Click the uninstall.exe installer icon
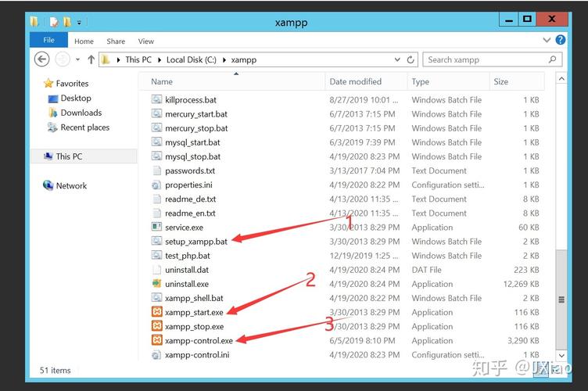This screenshot has width=588, height=391. 156,283
